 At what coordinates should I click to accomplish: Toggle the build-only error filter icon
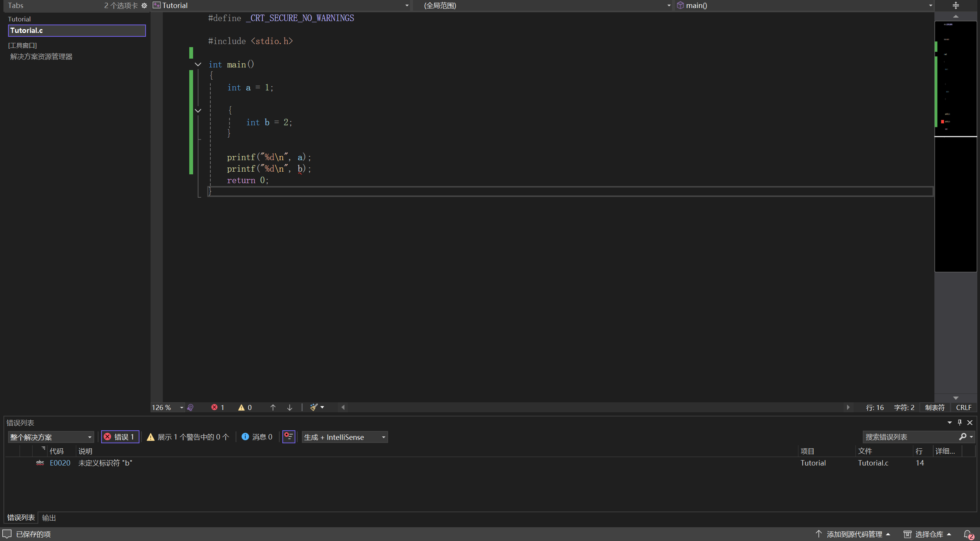(288, 437)
